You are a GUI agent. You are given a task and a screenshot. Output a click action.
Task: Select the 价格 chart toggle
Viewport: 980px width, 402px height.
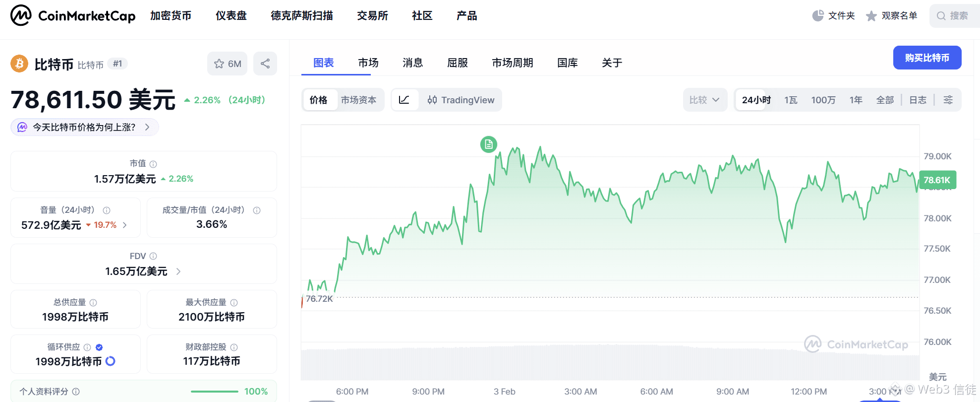pyautogui.click(x=318, y=100)
